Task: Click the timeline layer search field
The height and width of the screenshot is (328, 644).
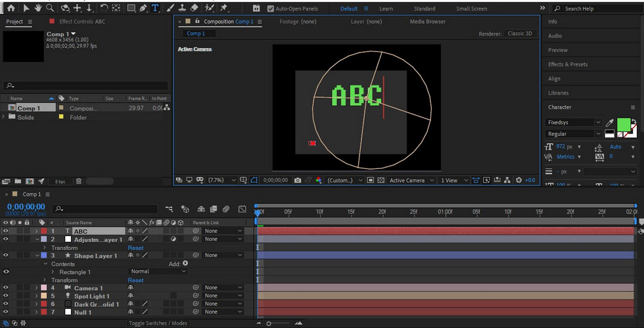Action: point(106,209)
